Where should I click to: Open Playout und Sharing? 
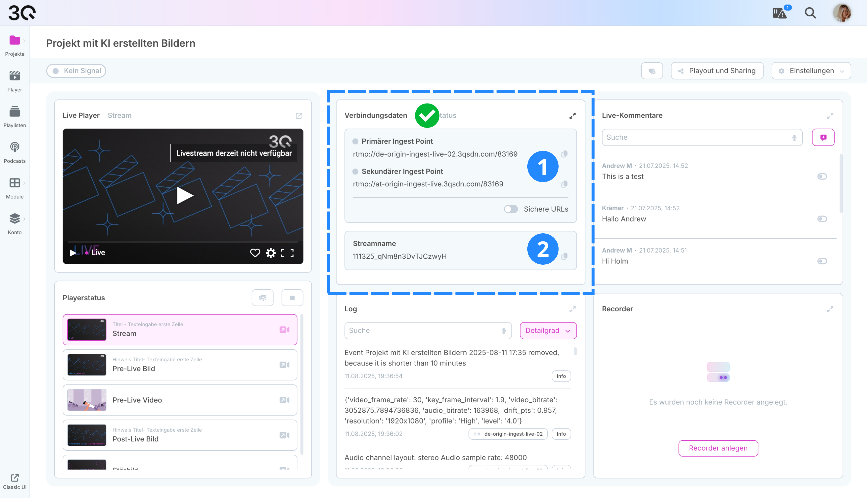coord(717,71)
